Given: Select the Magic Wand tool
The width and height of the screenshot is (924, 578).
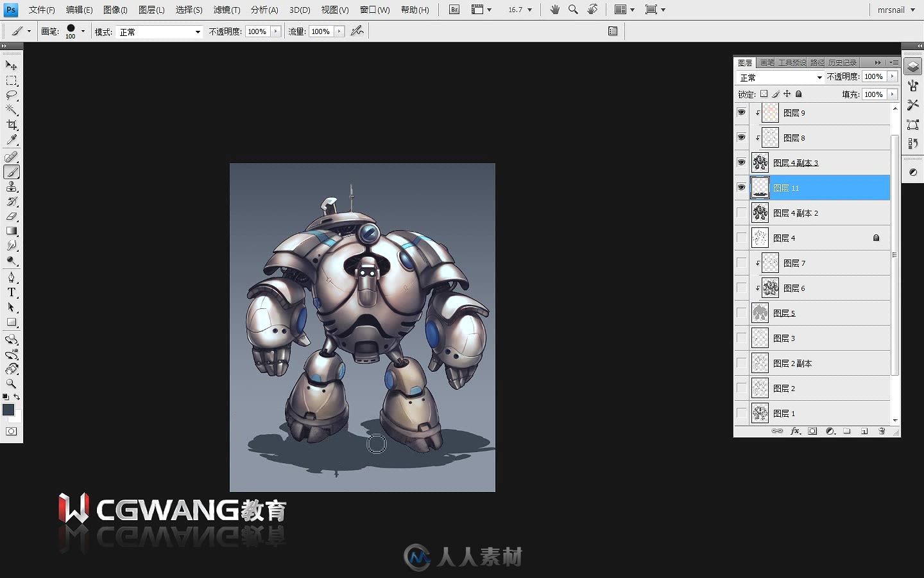Looking at the screenshot, I should (12, 110).
